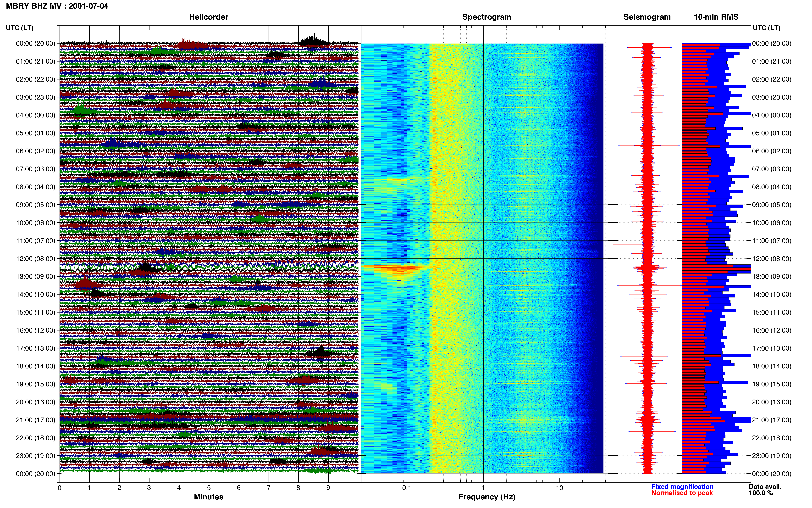The width and height of the screenshot is (812, 508).
Task: Click left time label '01:00 (21:00)'
Action: pyautogui.click(x=36, y=61)
